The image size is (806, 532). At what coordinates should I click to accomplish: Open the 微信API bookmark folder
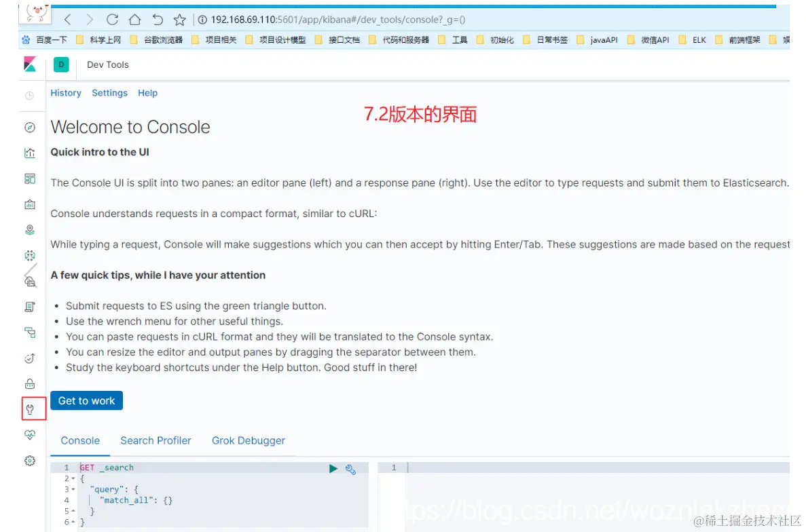pyautogui.click(x=648, y=40)
